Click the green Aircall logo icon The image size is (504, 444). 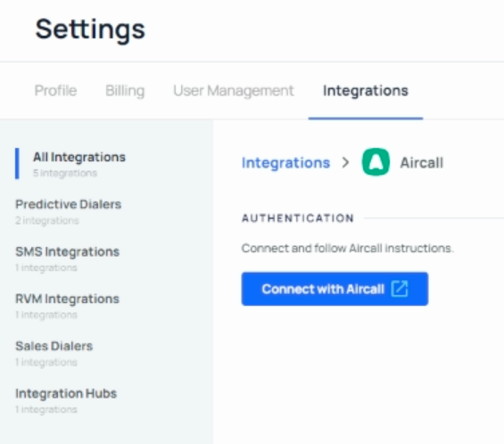coord(376,162)
